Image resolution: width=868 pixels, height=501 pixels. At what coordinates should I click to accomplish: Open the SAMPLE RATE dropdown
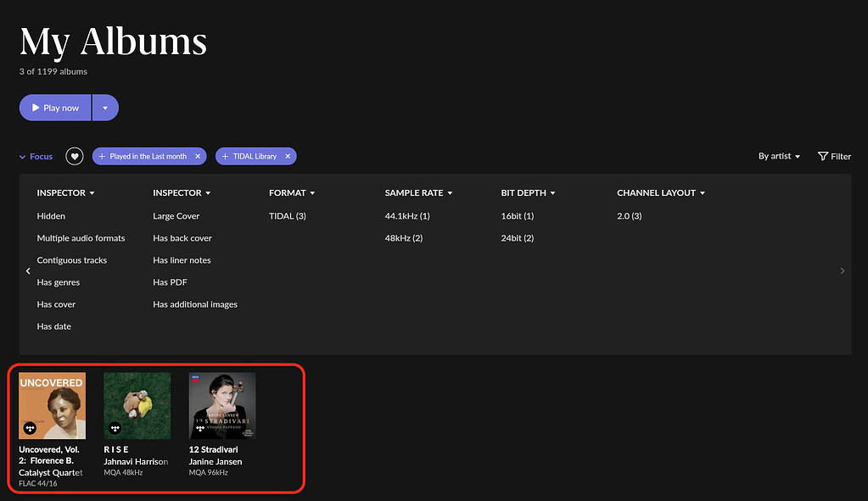tap(418, 192)
